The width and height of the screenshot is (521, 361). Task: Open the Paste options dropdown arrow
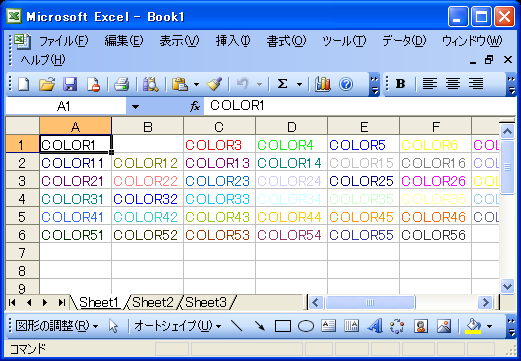[196, 84]
